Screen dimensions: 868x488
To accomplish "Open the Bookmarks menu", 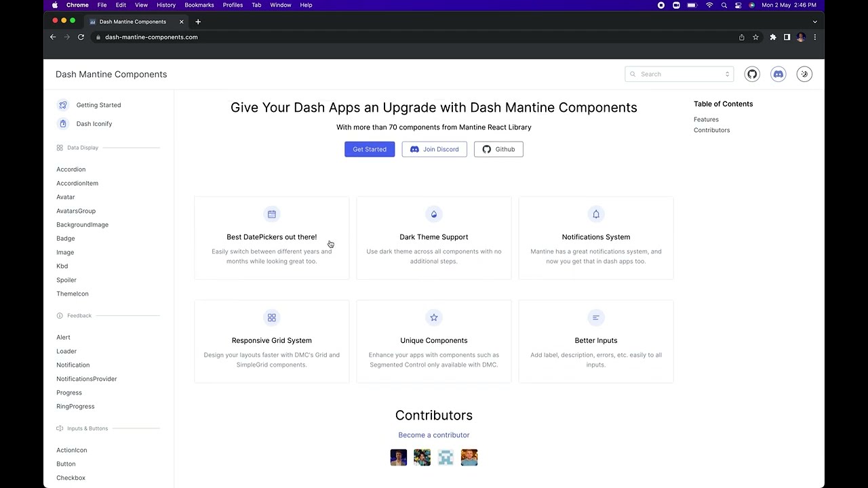I will click(x=199, y=5).
